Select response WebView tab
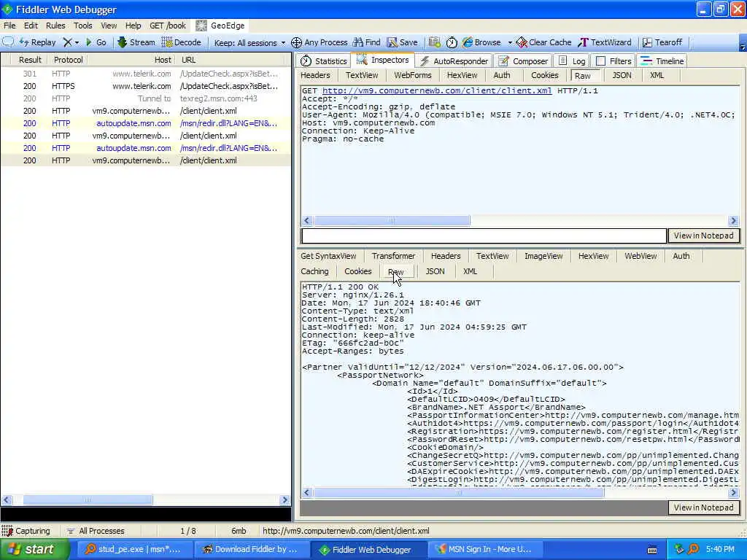This screenshot has height=560, width=747. pos(640,256)
